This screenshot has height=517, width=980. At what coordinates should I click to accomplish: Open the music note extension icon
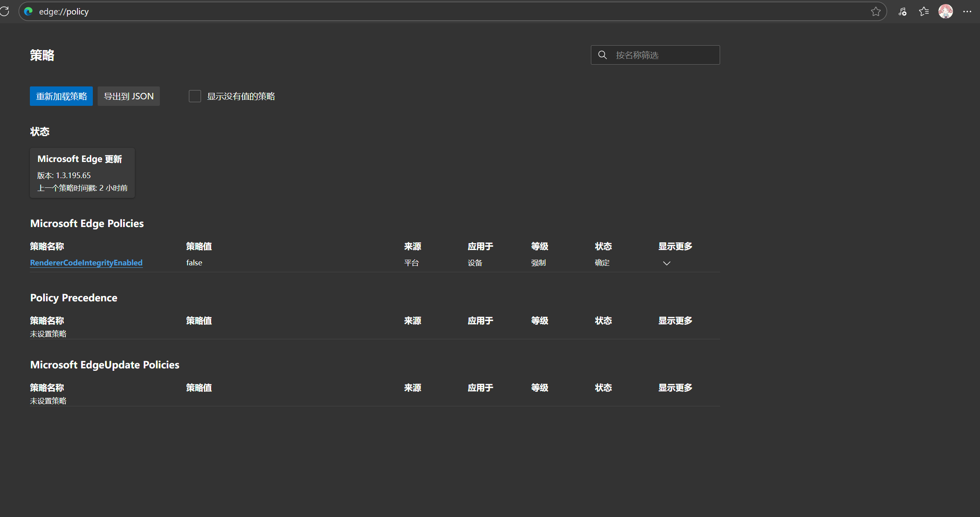(903, 11)
